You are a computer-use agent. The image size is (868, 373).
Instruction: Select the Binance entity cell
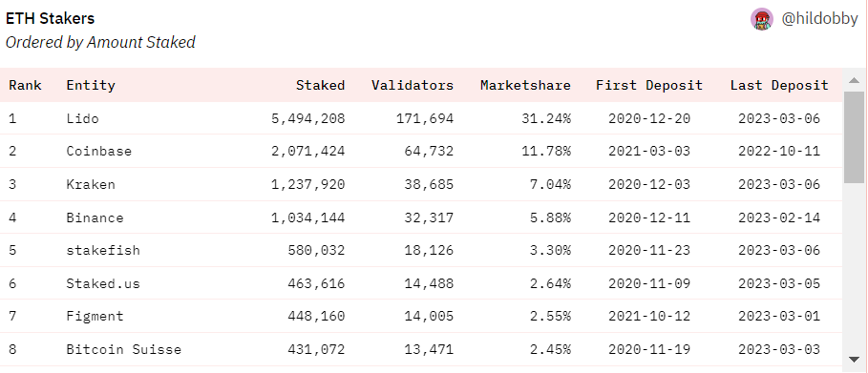pyautogui.click(x=95, y=218)
